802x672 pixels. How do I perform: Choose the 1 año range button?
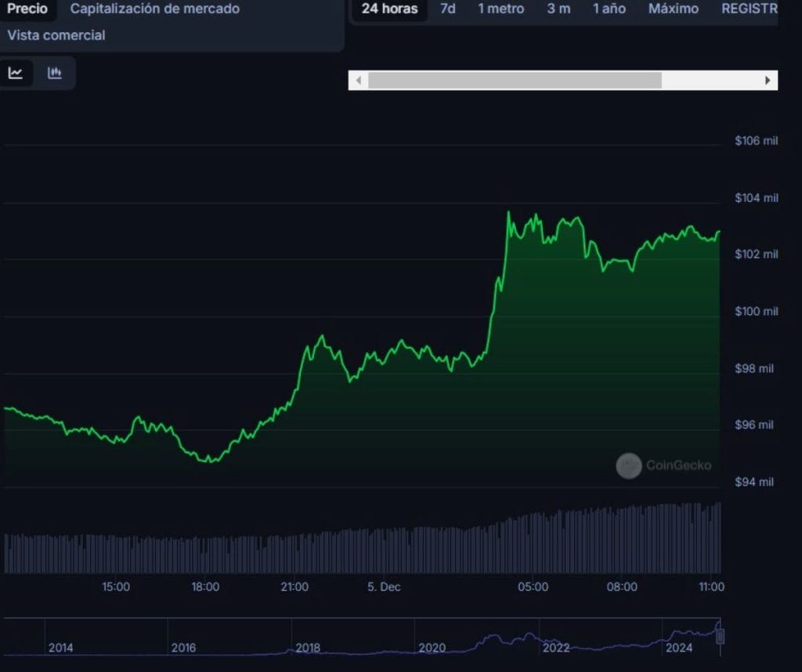[609, 9]
